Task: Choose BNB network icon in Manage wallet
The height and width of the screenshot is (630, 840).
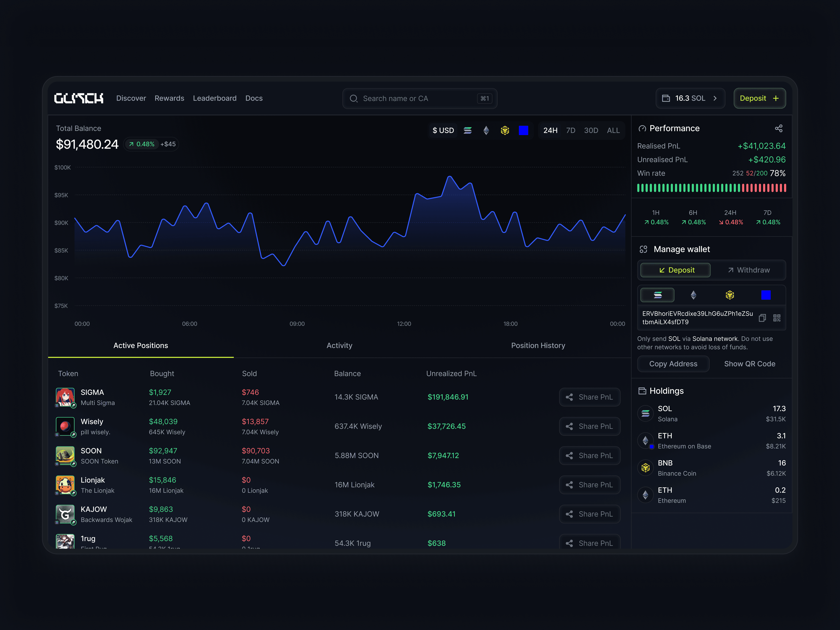Action: (730, 295)
